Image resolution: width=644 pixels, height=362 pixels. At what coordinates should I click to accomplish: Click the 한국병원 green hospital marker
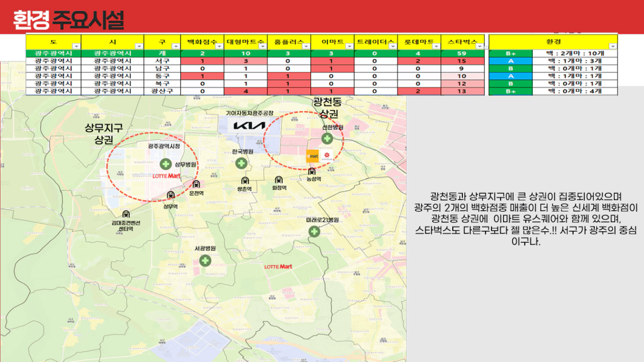pyautogui.click(x=241, y=163)
